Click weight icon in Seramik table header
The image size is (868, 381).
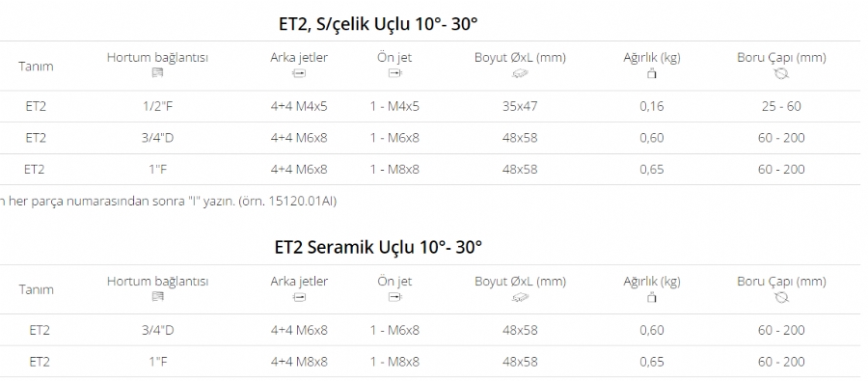(x=652, y=297)
